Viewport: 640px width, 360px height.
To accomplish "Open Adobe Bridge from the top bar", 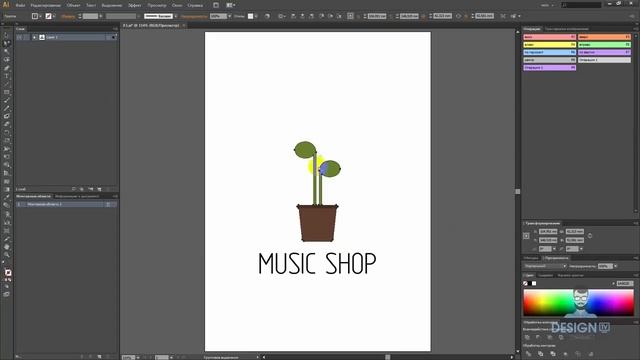I will point(216,5).
